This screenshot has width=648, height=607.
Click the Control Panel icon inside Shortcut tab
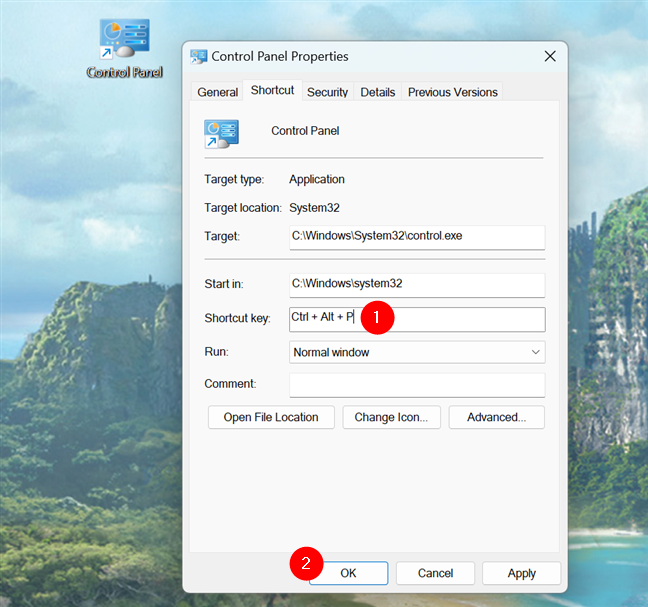222,134
